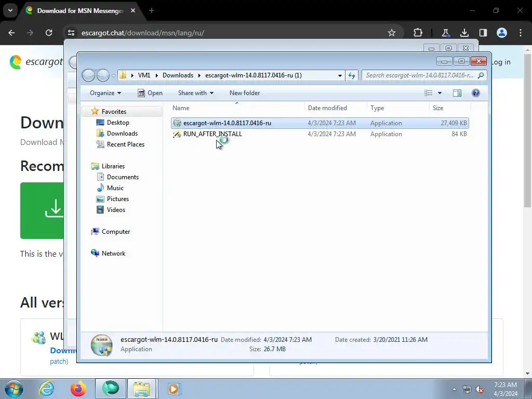The height and width of the screenshot is (399, 532).
Task: Open Recent Places in navigation pane
Action: point(126,144)
